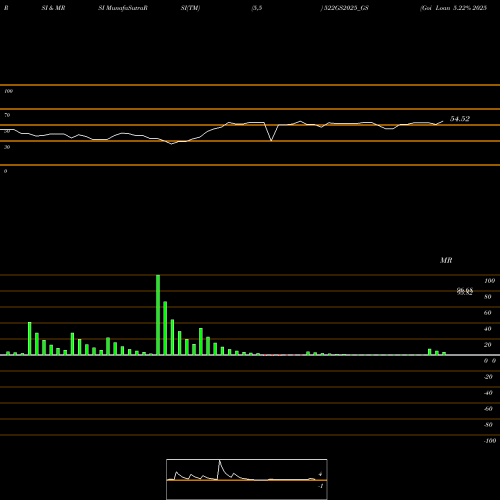Click the 'SI & MR' header label

point(53,8)
